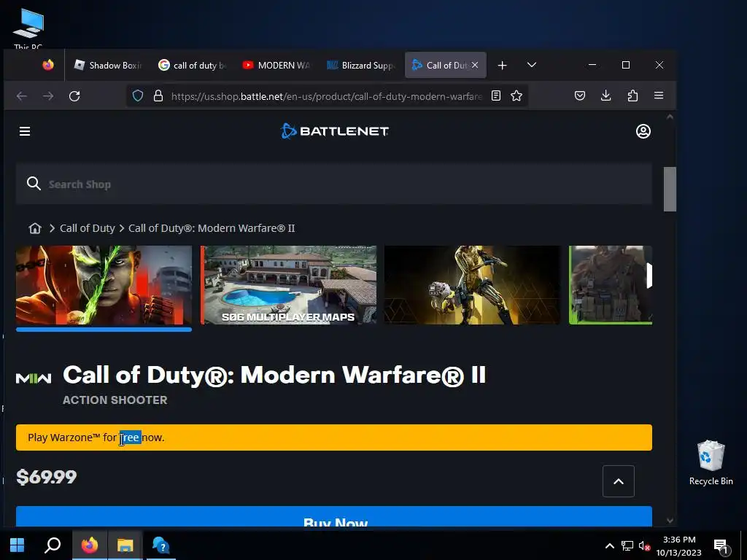List all tabs dropdown arrow
The image size is (747, 560).
tap(532, 65)
